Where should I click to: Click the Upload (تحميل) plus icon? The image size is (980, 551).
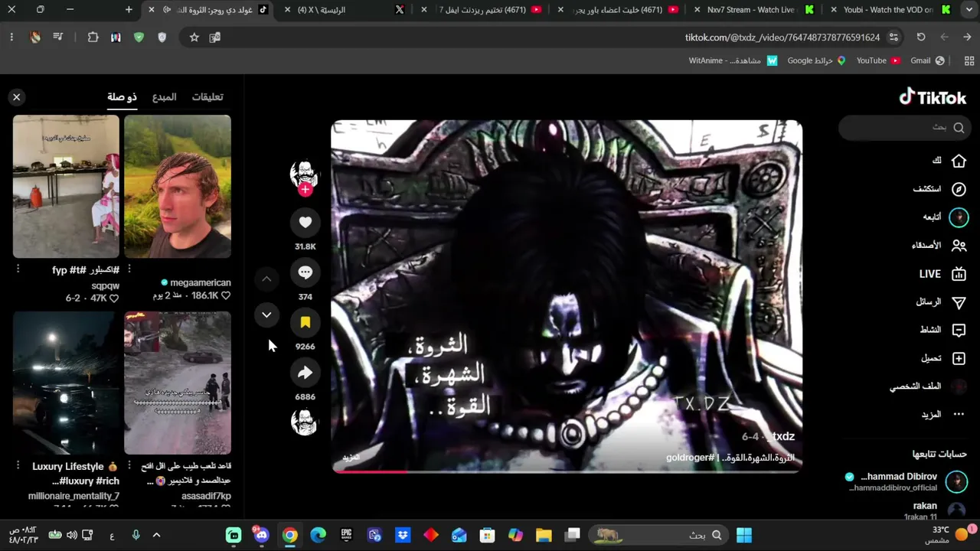click(x=959, y=358)
